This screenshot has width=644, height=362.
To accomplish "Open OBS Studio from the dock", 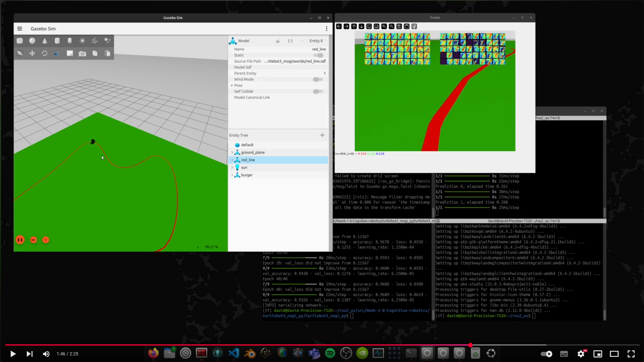I will click(x=346, y=353).
